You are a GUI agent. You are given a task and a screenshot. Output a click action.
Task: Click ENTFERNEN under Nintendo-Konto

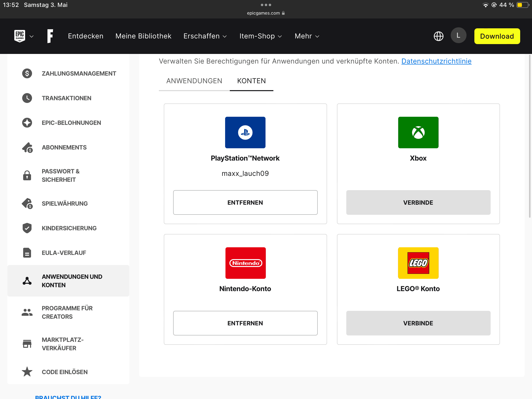(245, 323)
